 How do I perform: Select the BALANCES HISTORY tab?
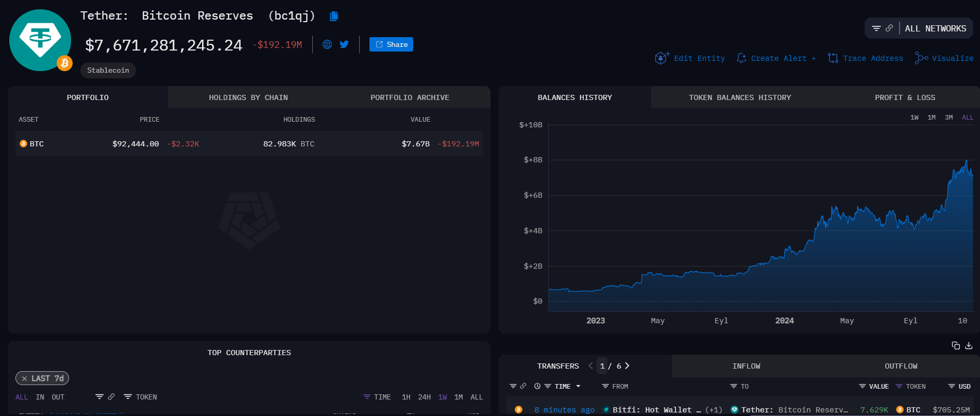(x=575, y=97)
